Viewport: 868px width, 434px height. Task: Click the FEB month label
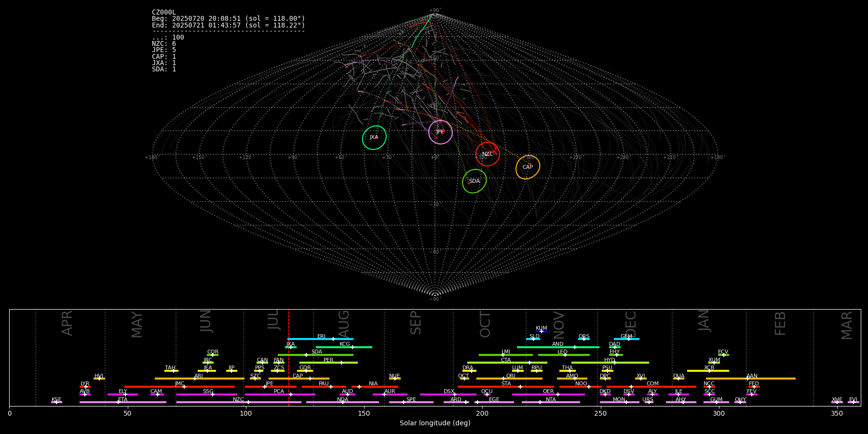coord(780,324)
